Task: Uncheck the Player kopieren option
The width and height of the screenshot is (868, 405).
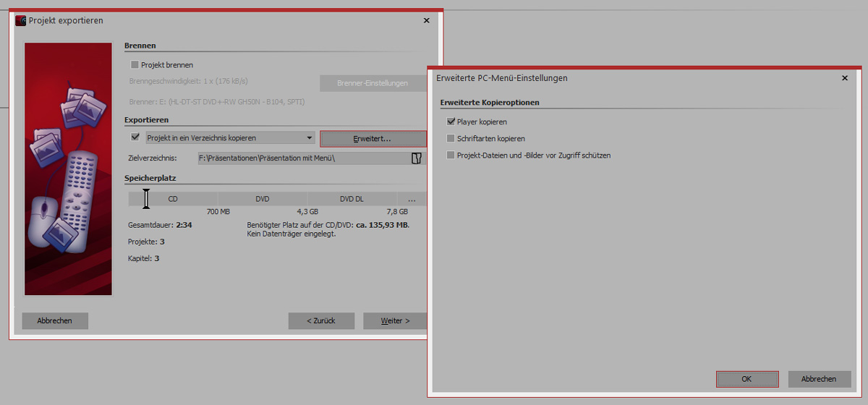Action: pos(451,122)
